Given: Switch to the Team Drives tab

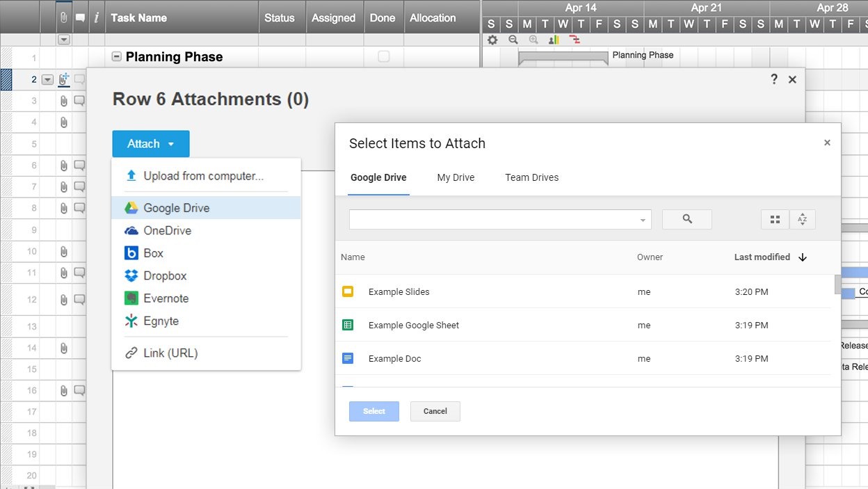Looking at the screenshot, I should pyautogui.click(x=531, y=177).
